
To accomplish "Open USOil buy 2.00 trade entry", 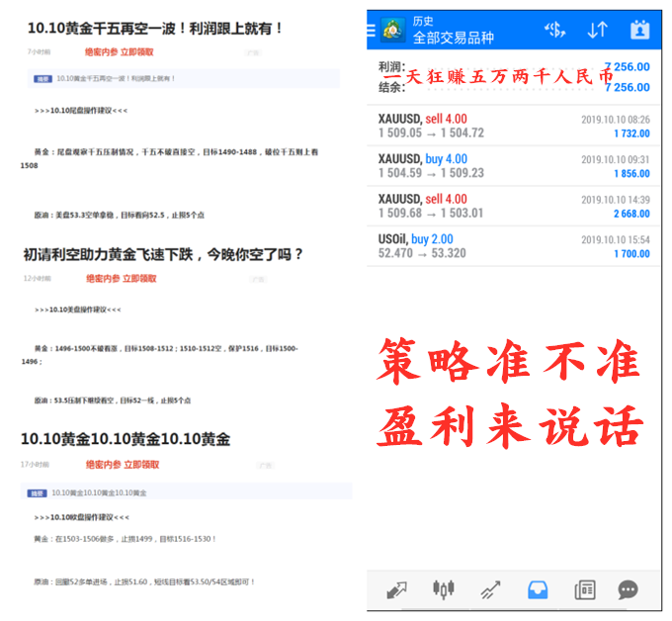I will pyautogui.click(x=513, y=246).
